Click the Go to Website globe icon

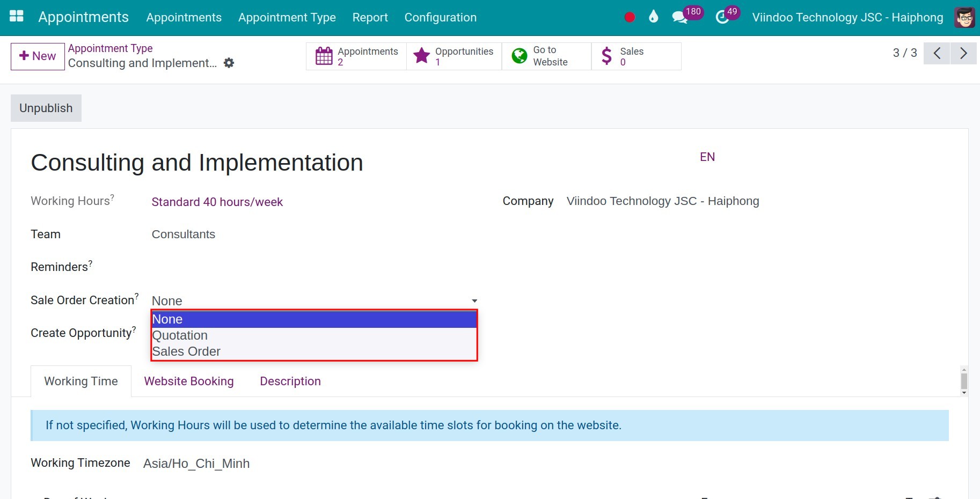tap(520, 56)
